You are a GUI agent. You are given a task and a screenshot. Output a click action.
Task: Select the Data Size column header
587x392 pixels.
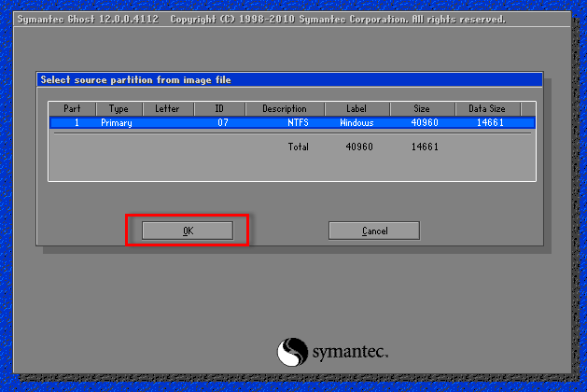[x=487, y=109]
